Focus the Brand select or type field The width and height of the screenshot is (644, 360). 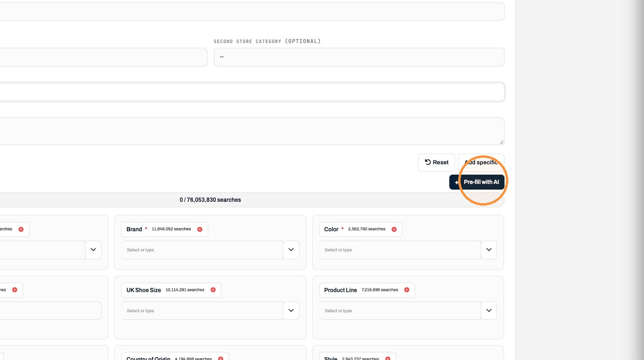(202, 250)
